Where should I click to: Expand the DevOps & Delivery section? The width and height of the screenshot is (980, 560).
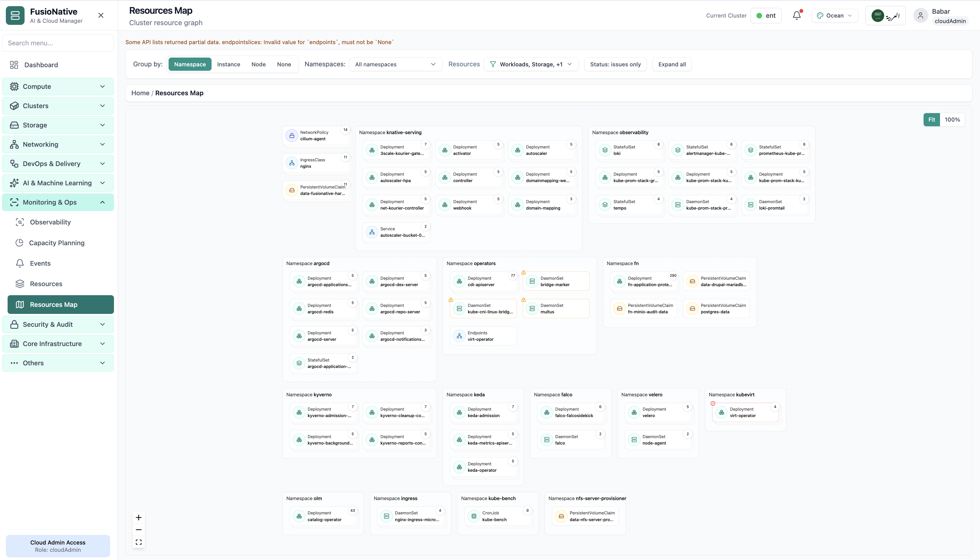tap(58, 163)
